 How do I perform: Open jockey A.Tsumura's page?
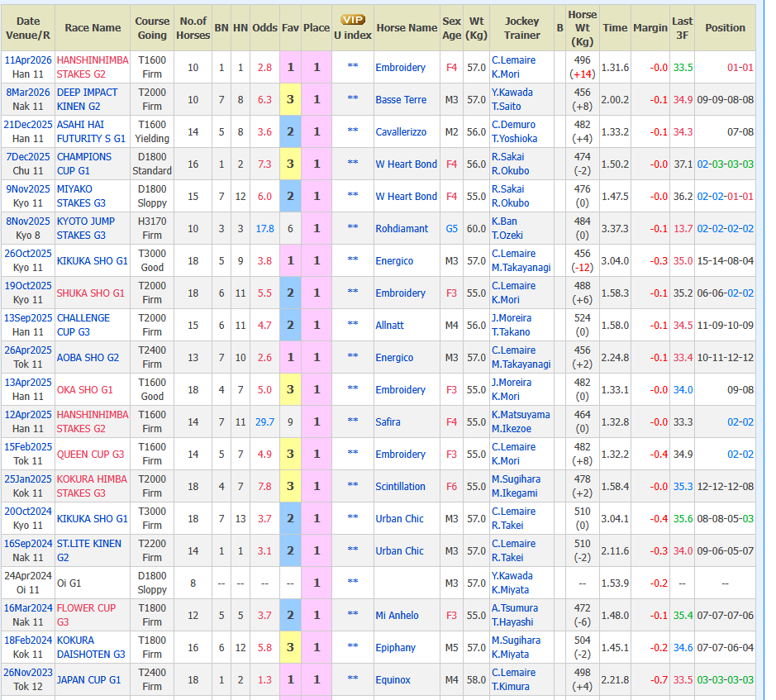(x=515, y=607)
